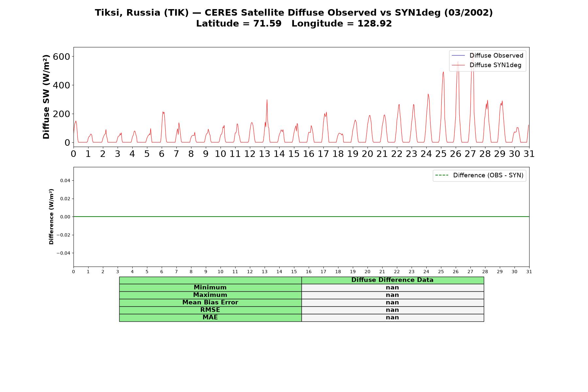The width and height of the screenshot is (588, 392).
Task: Select the green dashed line sample in legend
Action: coord(442,175)
